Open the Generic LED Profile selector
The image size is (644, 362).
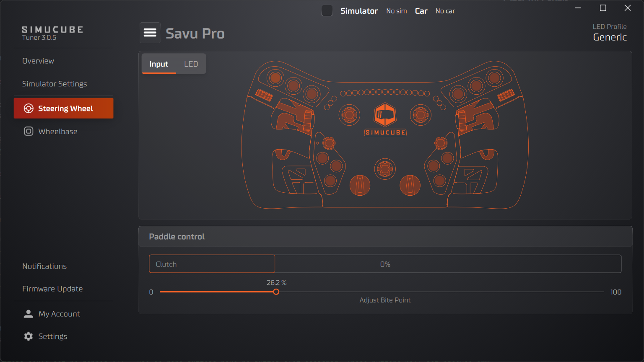(x=610, y=37)
